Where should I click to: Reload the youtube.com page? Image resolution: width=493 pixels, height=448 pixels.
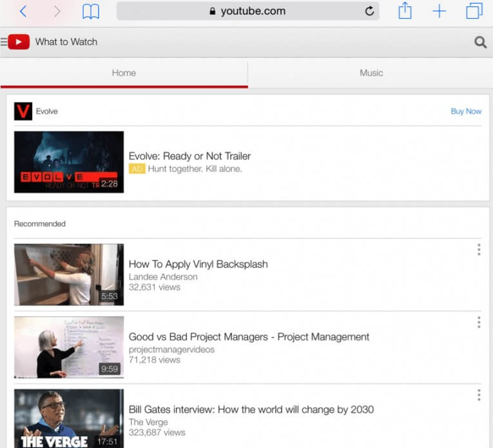pyautogui.click(x=369, y=11)
